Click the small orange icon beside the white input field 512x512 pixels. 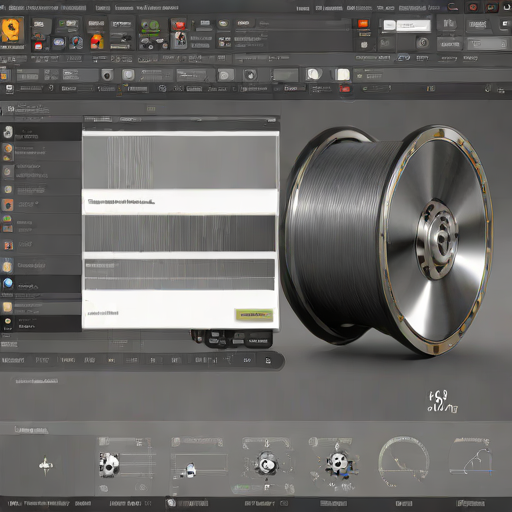(363, 24)
